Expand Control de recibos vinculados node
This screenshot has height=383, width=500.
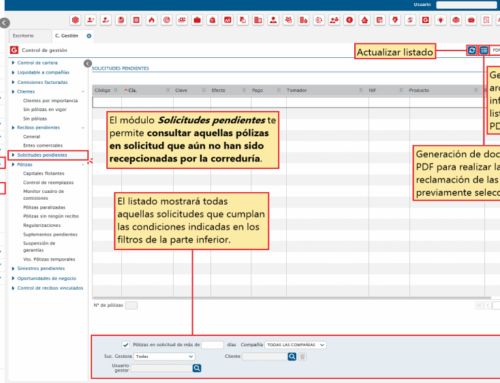click(13, 288)
